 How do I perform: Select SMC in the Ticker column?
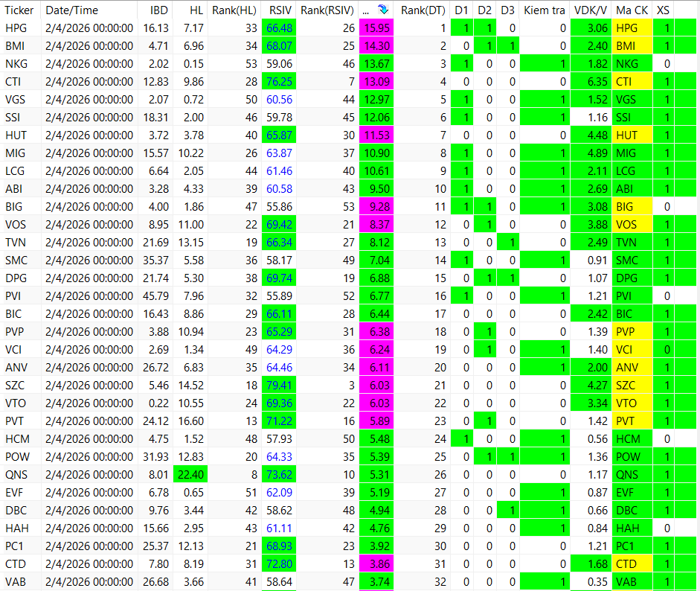coord(16,261)
